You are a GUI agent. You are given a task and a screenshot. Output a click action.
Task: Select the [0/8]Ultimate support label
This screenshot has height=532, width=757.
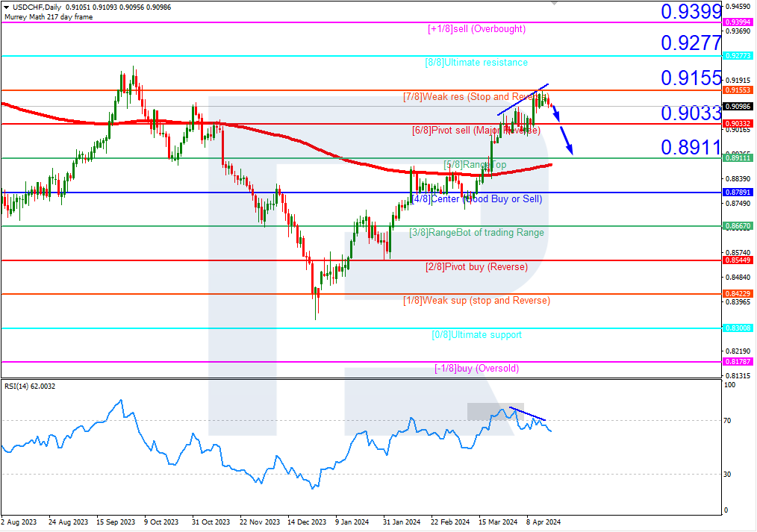[x=476, y=335]
